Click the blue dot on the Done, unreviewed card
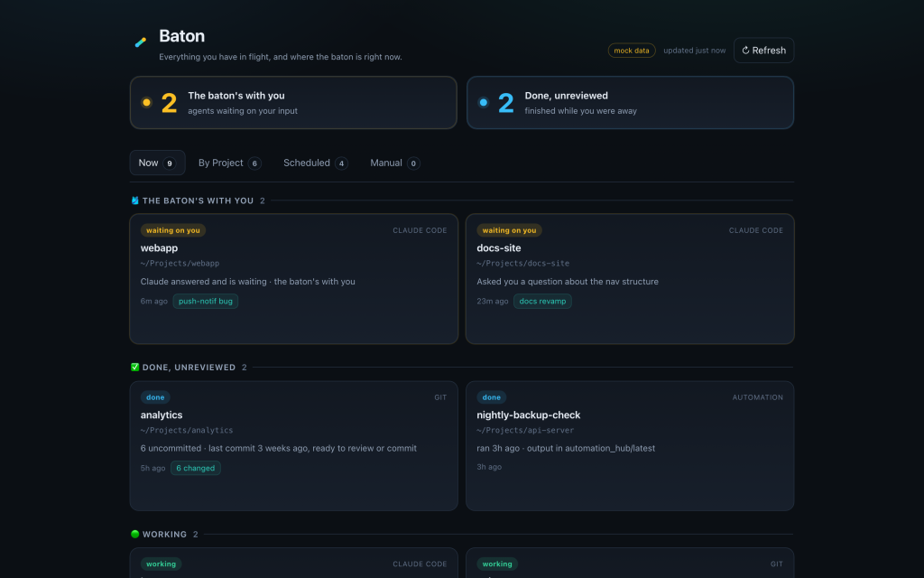 click(x=484, y=103)
